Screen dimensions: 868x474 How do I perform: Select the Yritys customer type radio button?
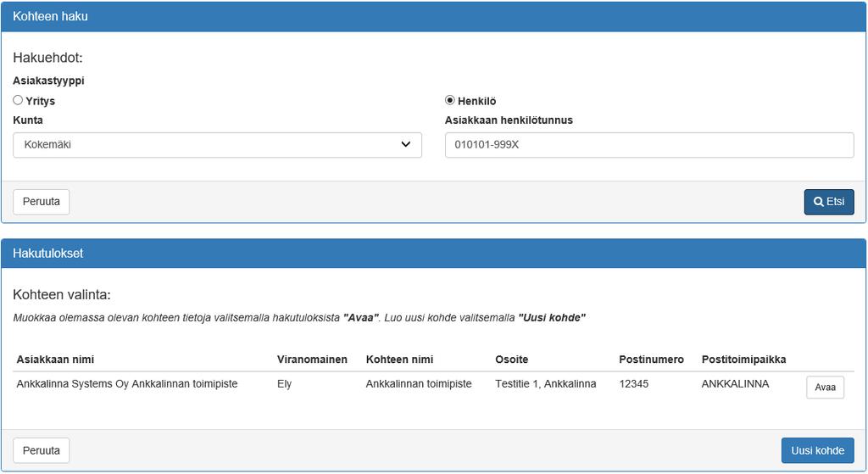[18, 100]
